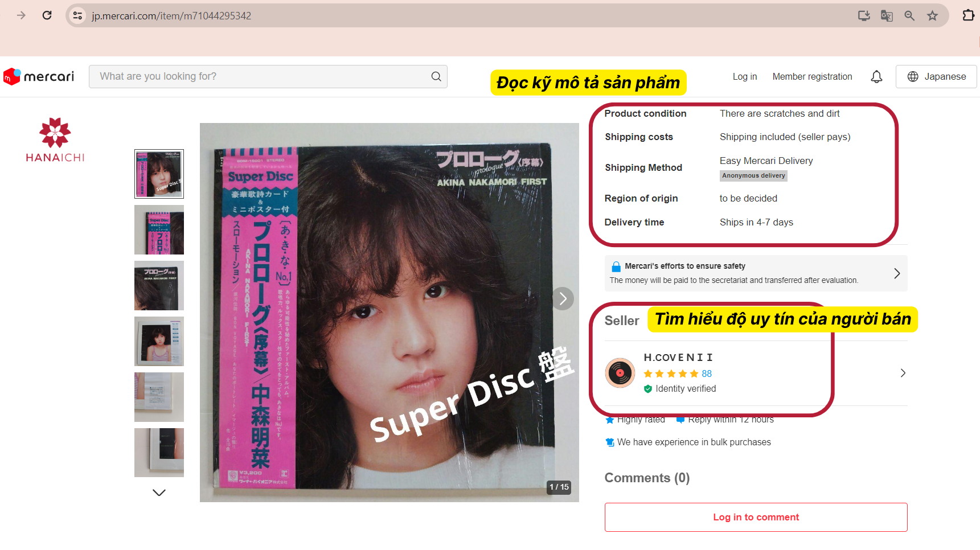Open seller name H.COVENII

click(x=678, y=358)
